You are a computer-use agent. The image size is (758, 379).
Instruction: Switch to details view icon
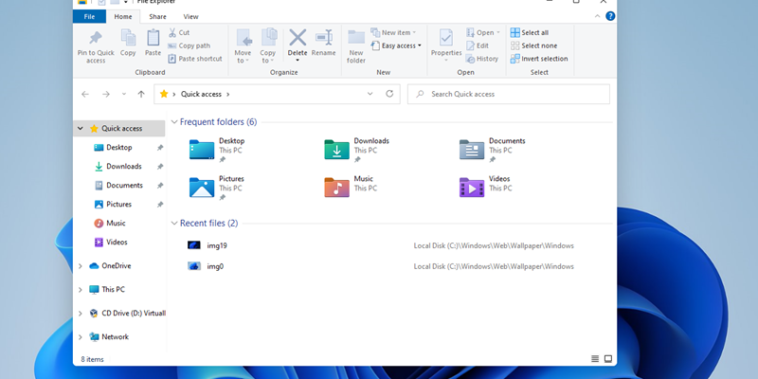595,359
